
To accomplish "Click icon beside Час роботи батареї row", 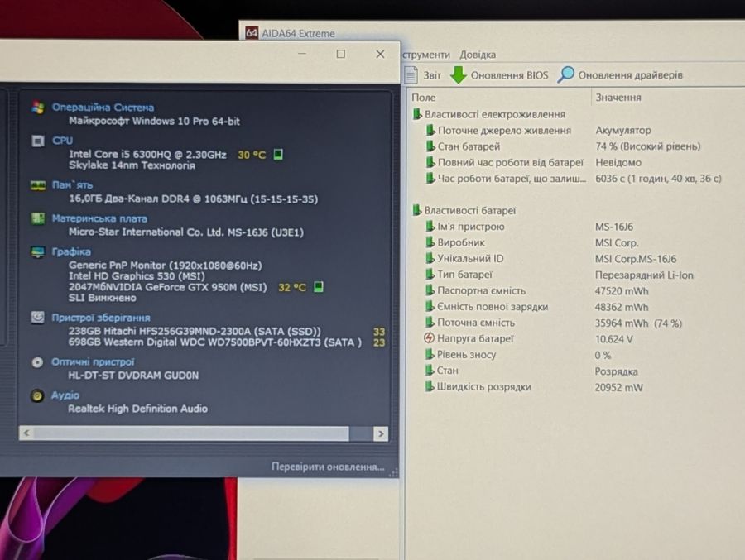I will [x=430, y=179].
